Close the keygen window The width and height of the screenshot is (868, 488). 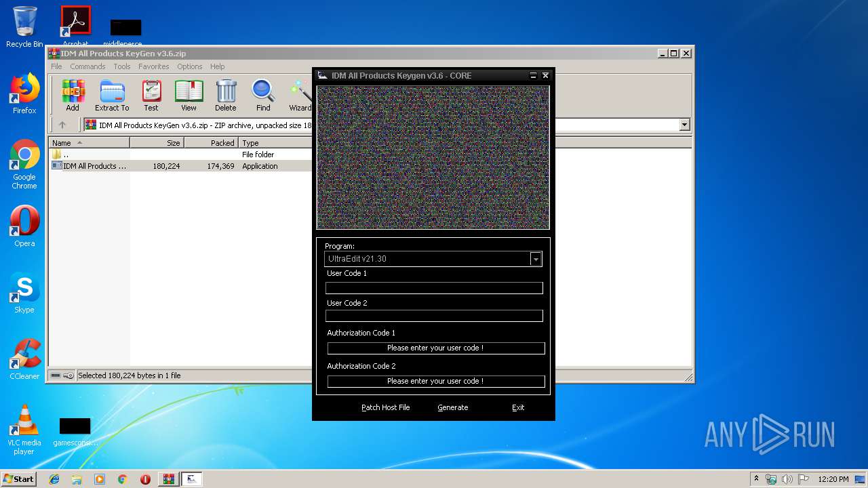pos(545,75)
